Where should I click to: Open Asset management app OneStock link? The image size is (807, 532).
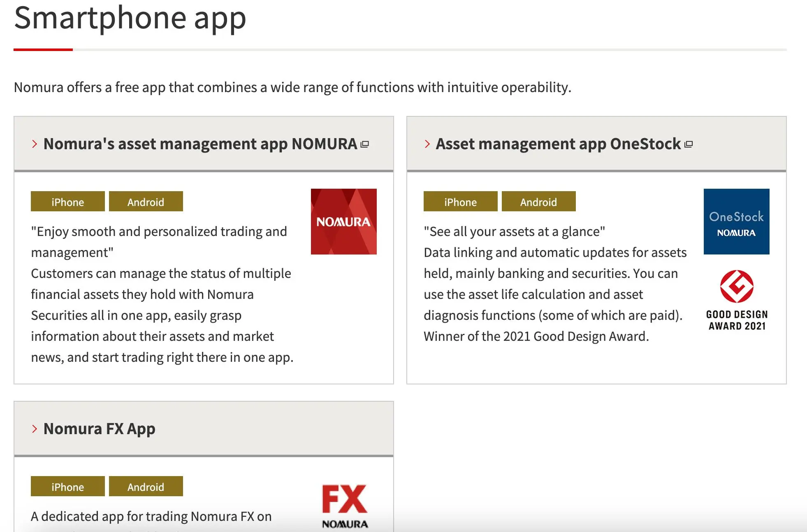(558, 144)
